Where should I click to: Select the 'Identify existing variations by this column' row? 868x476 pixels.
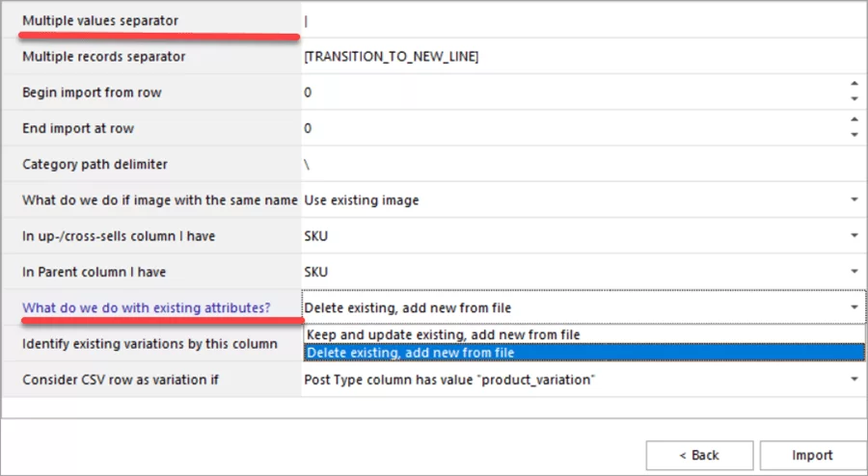coord(149,344)
